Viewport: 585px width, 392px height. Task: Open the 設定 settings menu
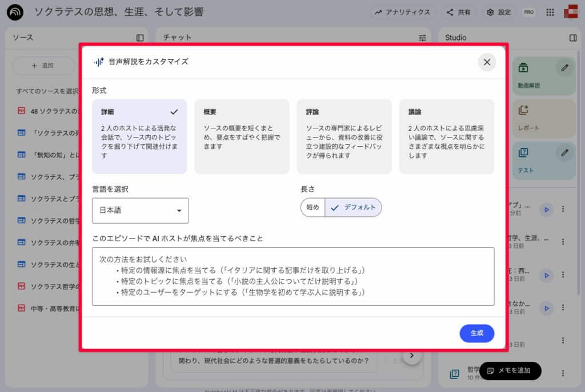[x=499, y=12]
